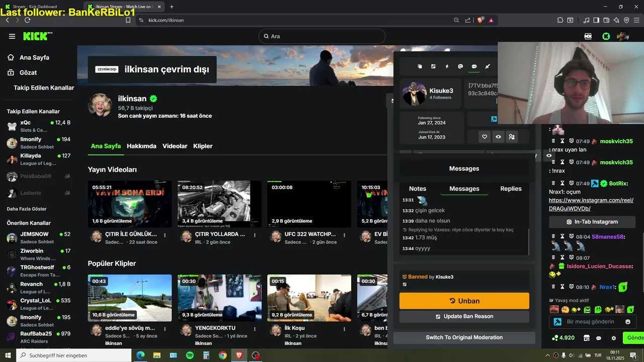Expand Daha Fazla Göster in sidebar
This screenshot has height=362, width=644.
(27, 209)
